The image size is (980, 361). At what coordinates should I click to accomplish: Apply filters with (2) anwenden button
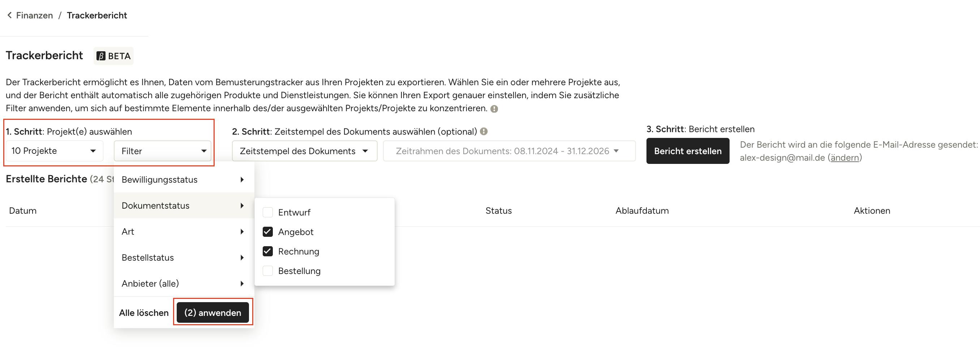(213, 313)
